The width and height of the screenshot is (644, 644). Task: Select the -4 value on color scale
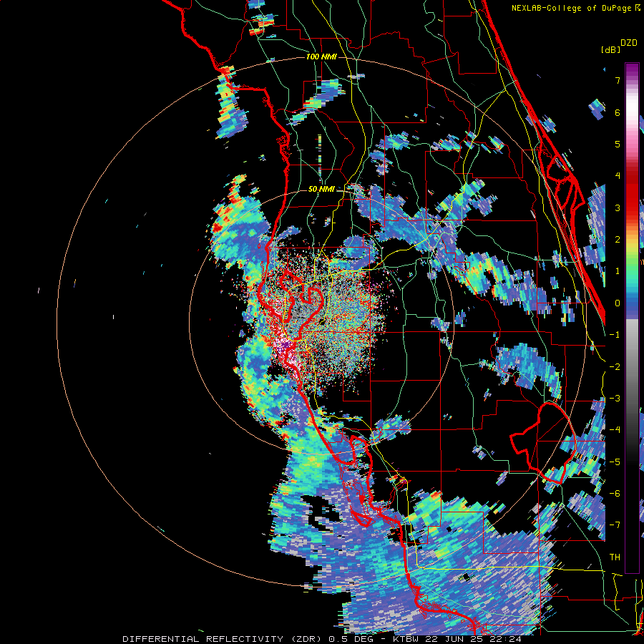[x=615, y=430]
